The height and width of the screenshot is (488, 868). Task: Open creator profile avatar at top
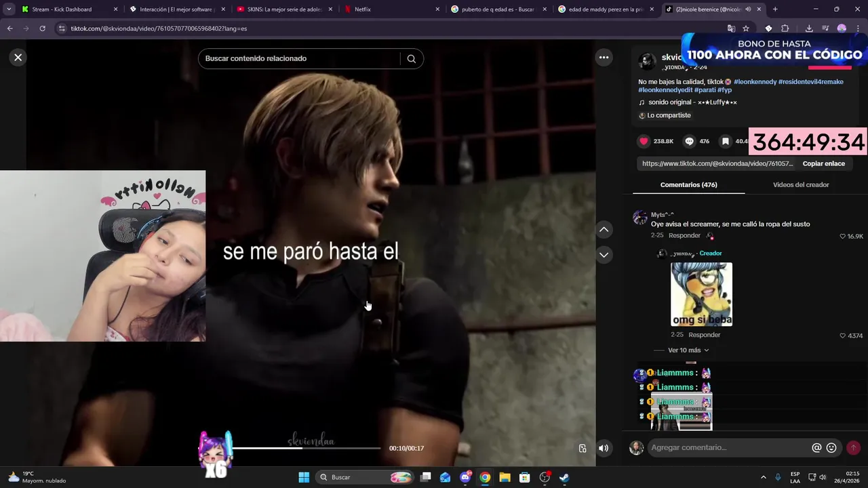click(x=647, y=62)
